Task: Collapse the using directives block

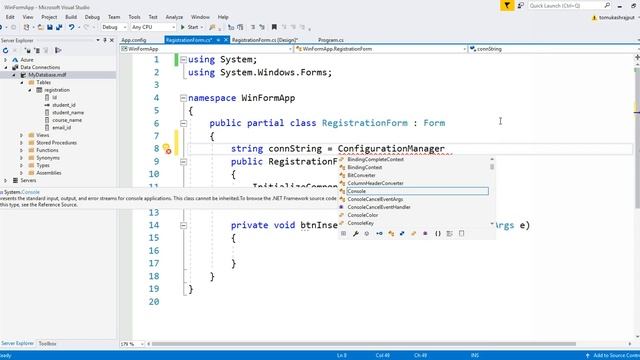Action: tap(183, 60)
